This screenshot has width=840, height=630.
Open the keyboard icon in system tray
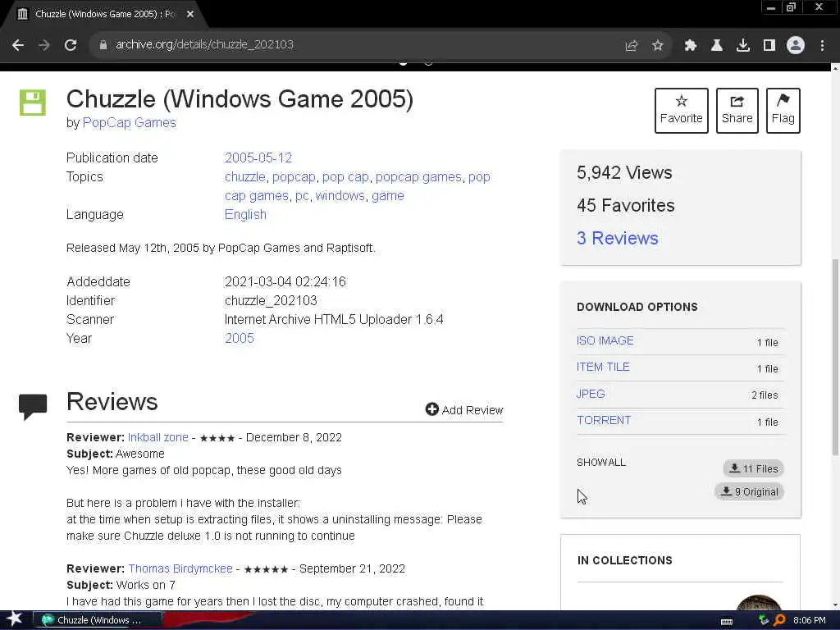point(727,622)
